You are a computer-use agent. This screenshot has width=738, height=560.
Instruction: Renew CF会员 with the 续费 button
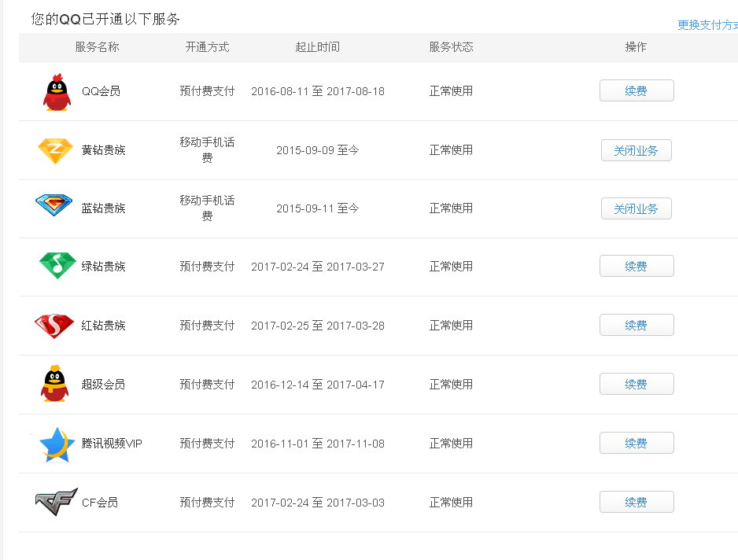tap(637, 502)
